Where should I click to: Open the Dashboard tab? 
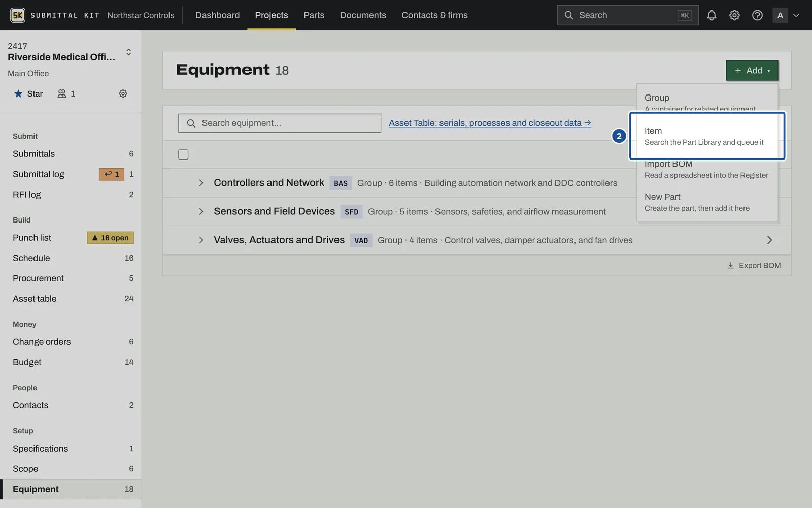[x=217, y=15]
